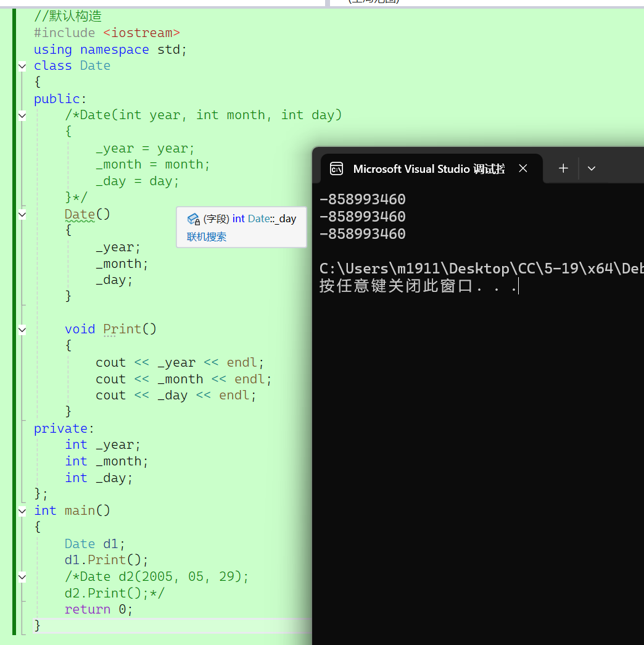Collapse the class Date block
Image resolution: width=644 pixels, height=645 pixels.
tap(22, 66)
